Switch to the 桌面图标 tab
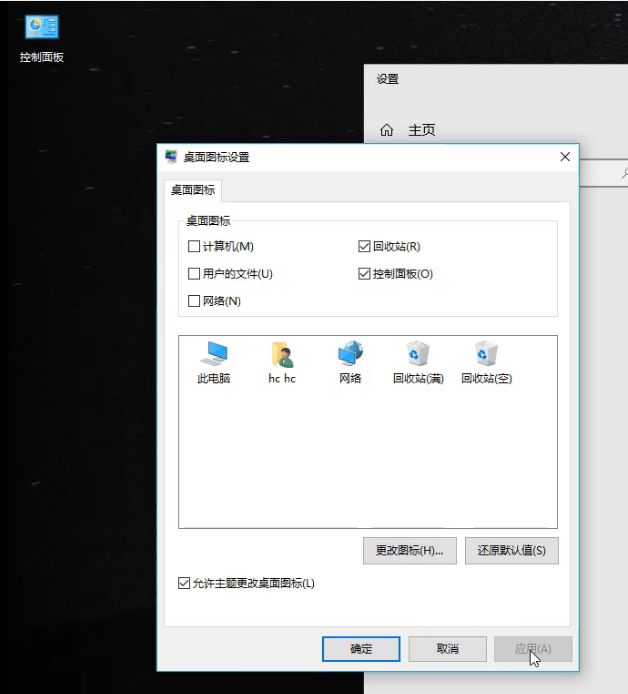628x694 pixels. pyautogui.click(x=192, y=190)
